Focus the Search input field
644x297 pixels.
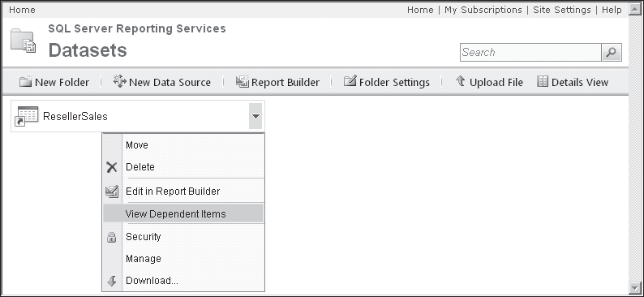[530, 53]
